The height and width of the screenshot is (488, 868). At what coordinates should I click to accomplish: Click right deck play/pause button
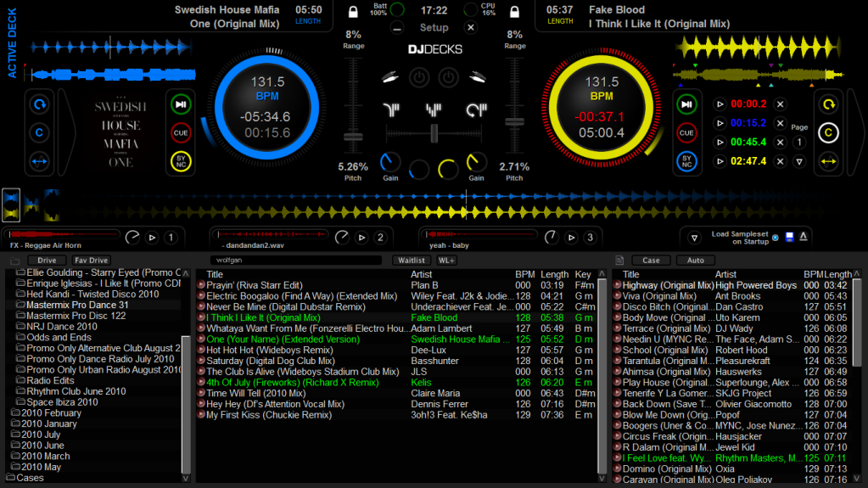pyautogui.click(x=686, y=104)
